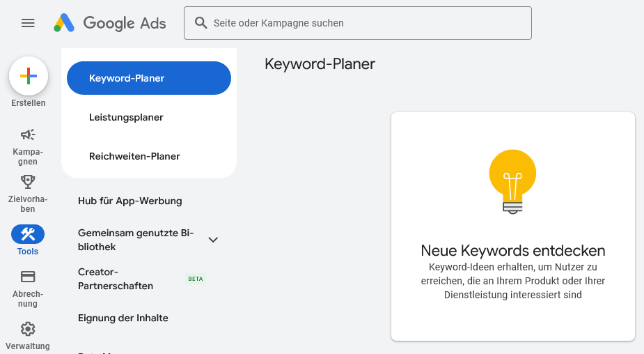The width and height of the screenshot is (644, 354).
Task: Expand Gemeinsam genutzte Bibliothek chevron
Action: coord(213,240)
